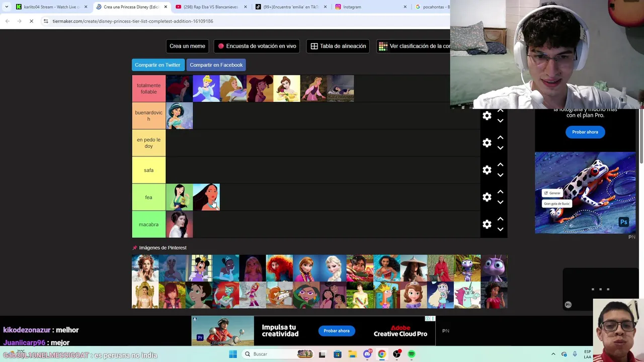Pick Belle yellow dress image in top tier
644x362 pixels.
pos(287,88)
